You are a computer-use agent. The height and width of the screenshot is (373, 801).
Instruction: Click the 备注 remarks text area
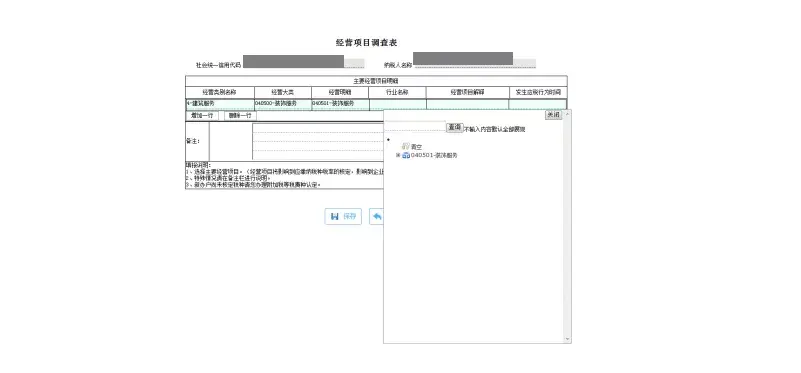(318, 142)
